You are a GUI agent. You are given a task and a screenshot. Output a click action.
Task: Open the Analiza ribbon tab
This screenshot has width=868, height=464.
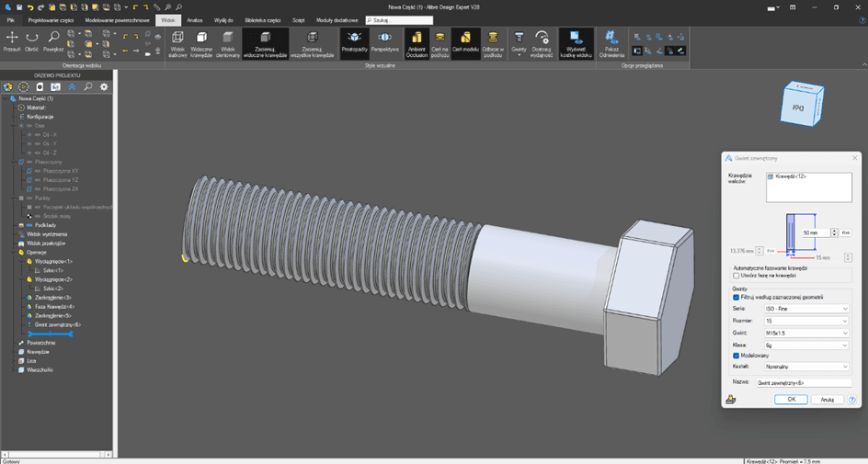pyautogui.click(x=195, y=19)
